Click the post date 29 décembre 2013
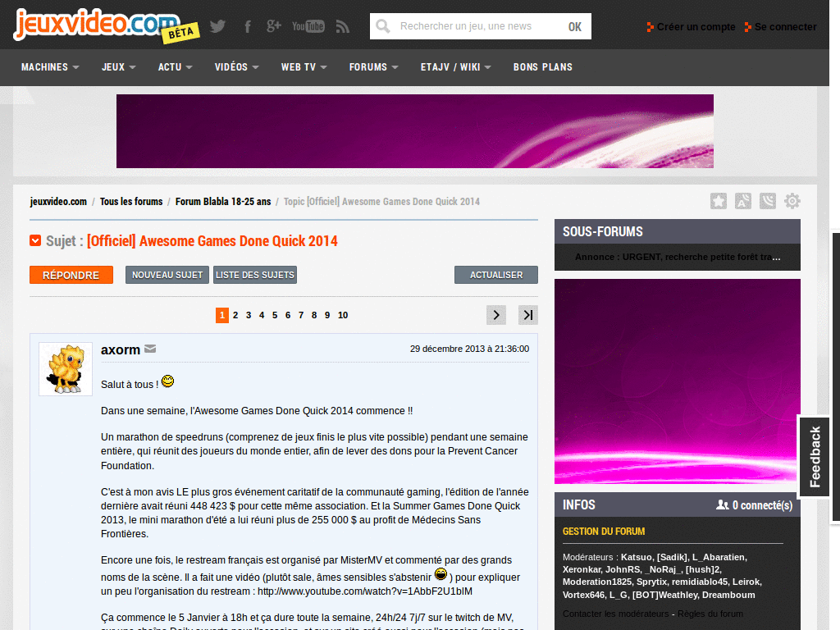Image resolution: width=840 pixels, height=630 pixels. coord(469,349)
